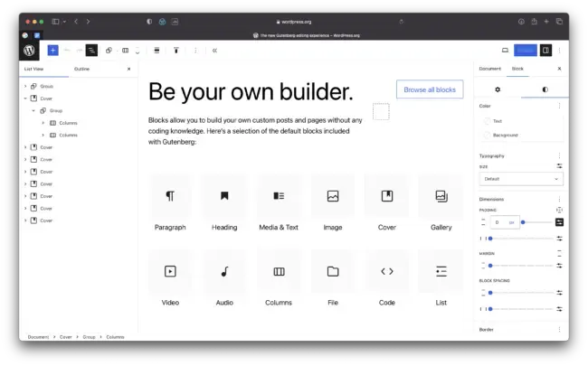The image size is (588, 366).
Task: Select the Image block icon
Action: point(333,196)
